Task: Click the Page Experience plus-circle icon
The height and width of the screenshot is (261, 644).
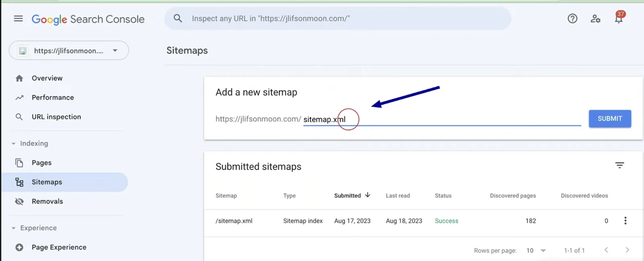Action: coord(19,247)
